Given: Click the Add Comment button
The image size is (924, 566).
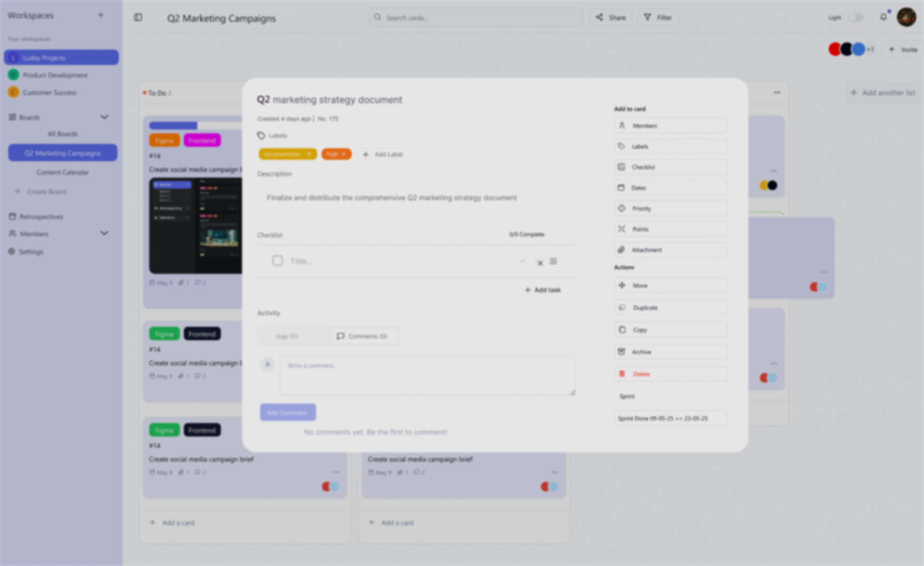Looking at the screenshot, I should 287,412.
